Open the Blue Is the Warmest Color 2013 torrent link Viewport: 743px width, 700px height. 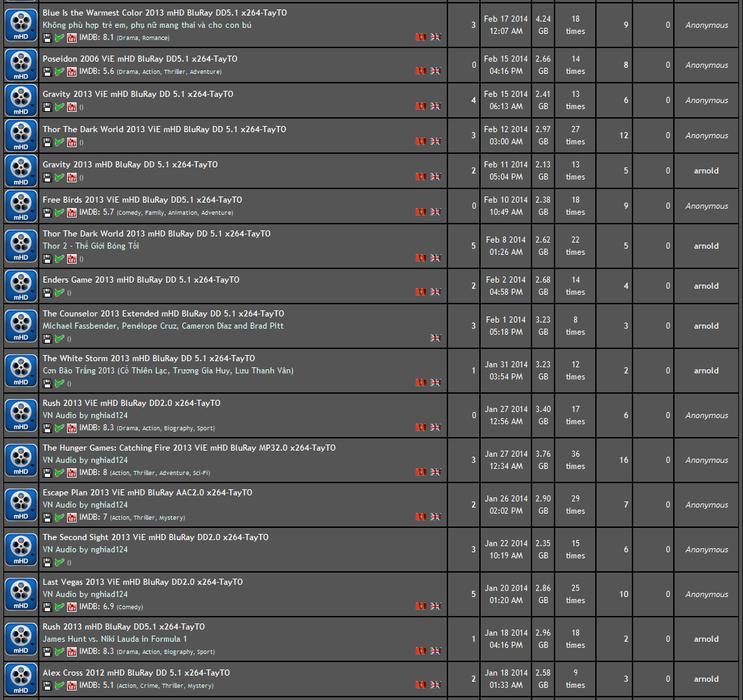click(165, 13)
